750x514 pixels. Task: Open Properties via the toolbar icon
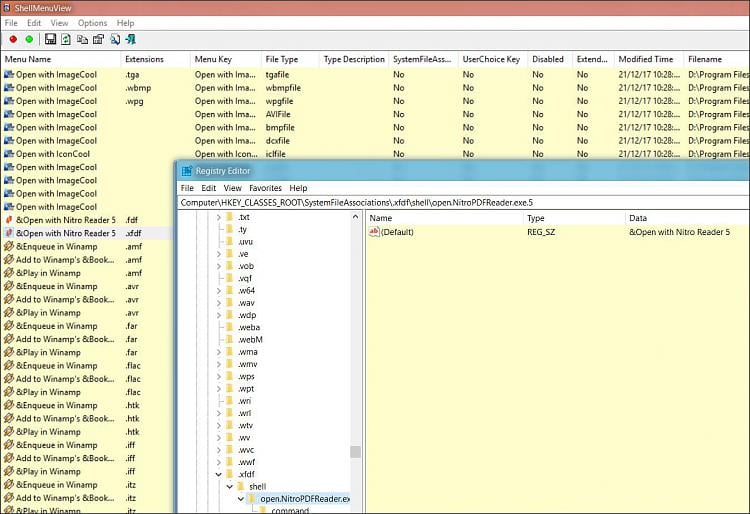pyautogui.click(x=98, y=40)
